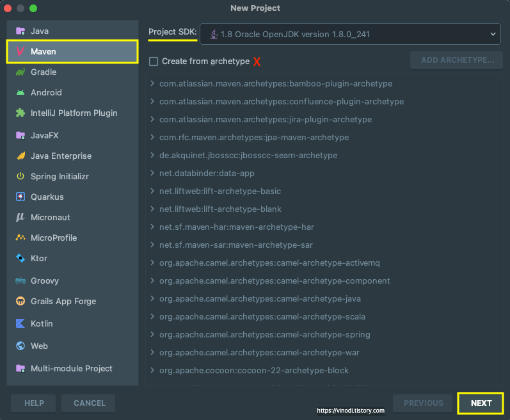The image size is (510, 420).
Task: Select Android in the project type list
Action: pyautogui.click(x=72, y=92)
